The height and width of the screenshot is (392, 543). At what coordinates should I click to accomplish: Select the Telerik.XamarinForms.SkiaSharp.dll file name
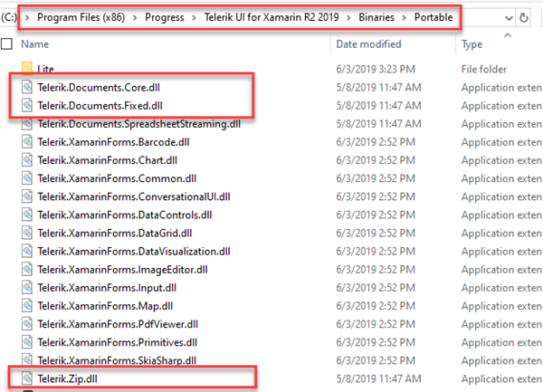(117, 360)
